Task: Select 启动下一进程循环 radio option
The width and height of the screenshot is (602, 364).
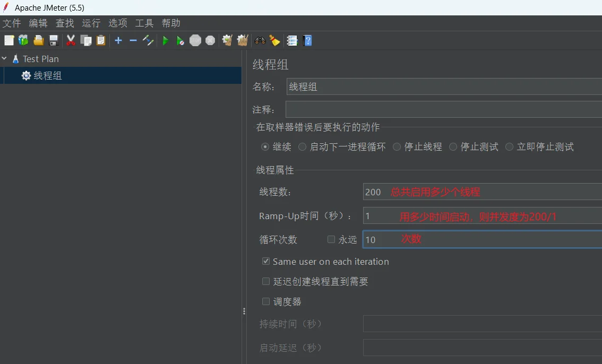Action: click(302, 146)
